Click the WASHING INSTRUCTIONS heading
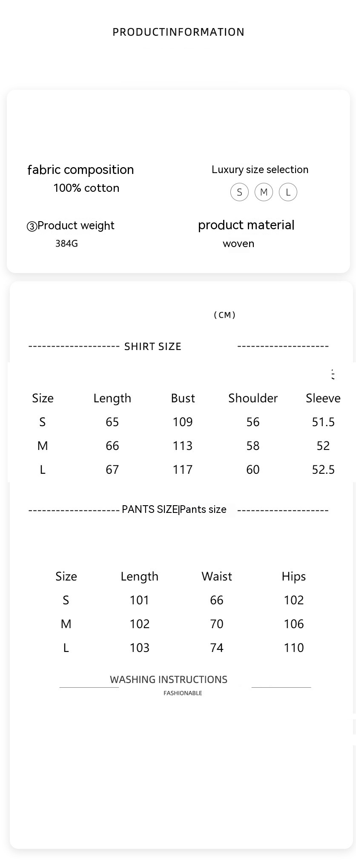356x868 pixels. click(169, 679)
